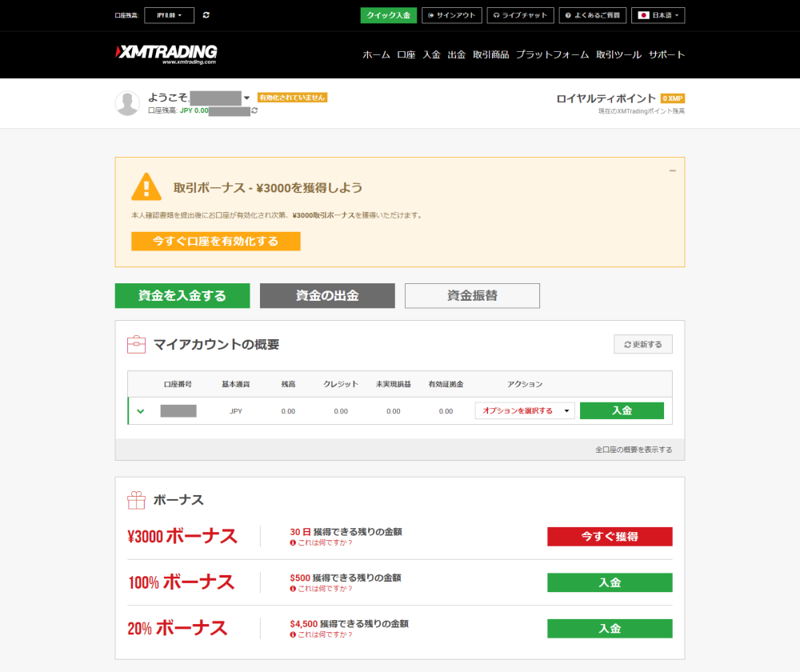The image size is (800, 672).
Task: Click the grey 資金の出金 button
Action: [x=327, y=296]
